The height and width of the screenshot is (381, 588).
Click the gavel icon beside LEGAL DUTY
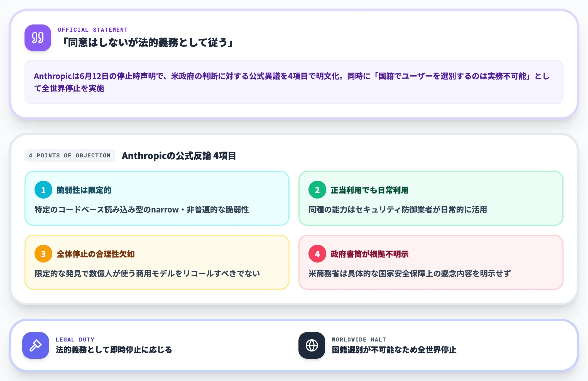click(x=36, y=345)
